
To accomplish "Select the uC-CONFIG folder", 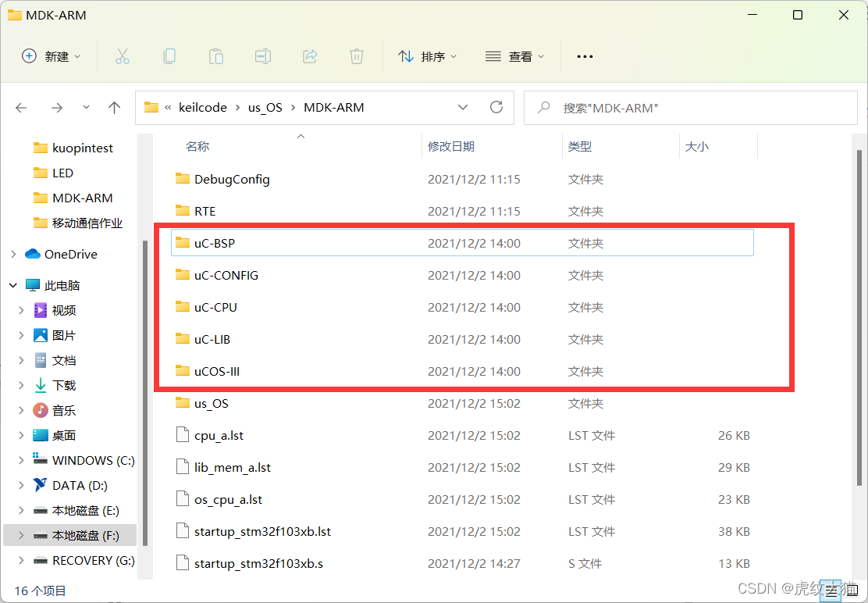I will click(x=462, y=275).
